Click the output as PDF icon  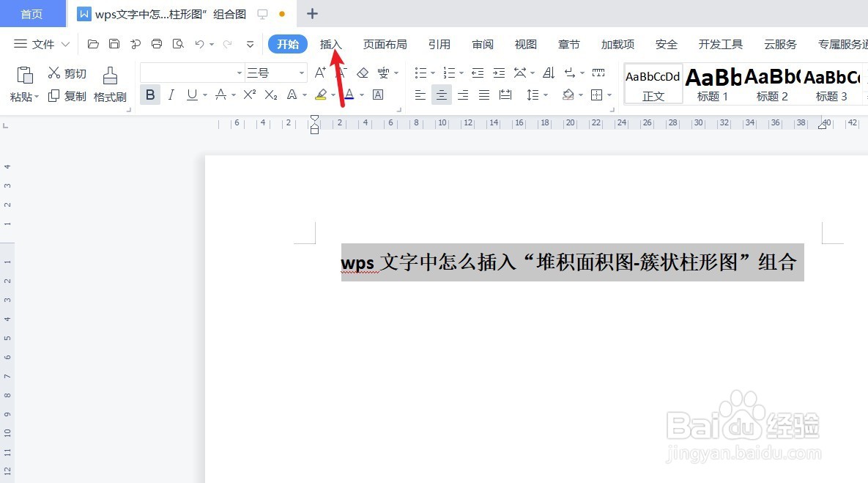[x=136, y=44]
